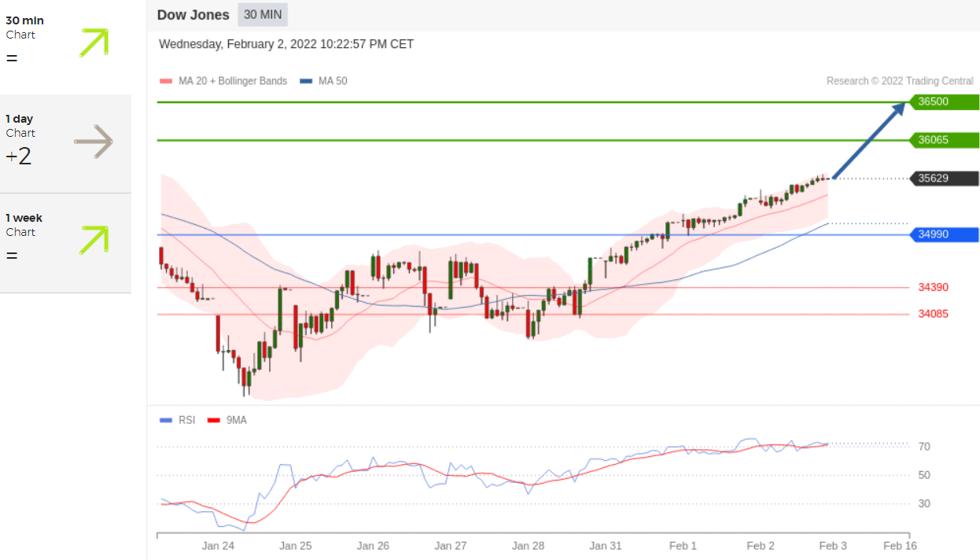
Task: Click the Jan 31 date axis label
Action: tap(606, 546)
